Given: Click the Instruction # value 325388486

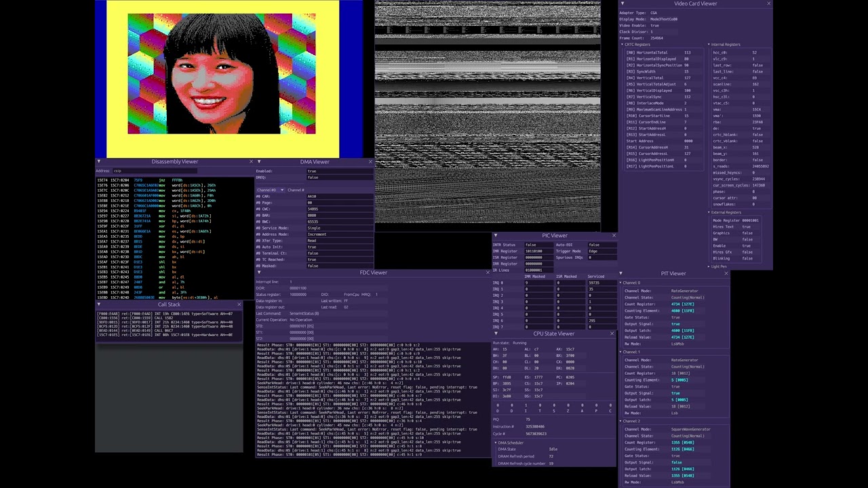Looking at the screenshot, I should pos(535,427).
